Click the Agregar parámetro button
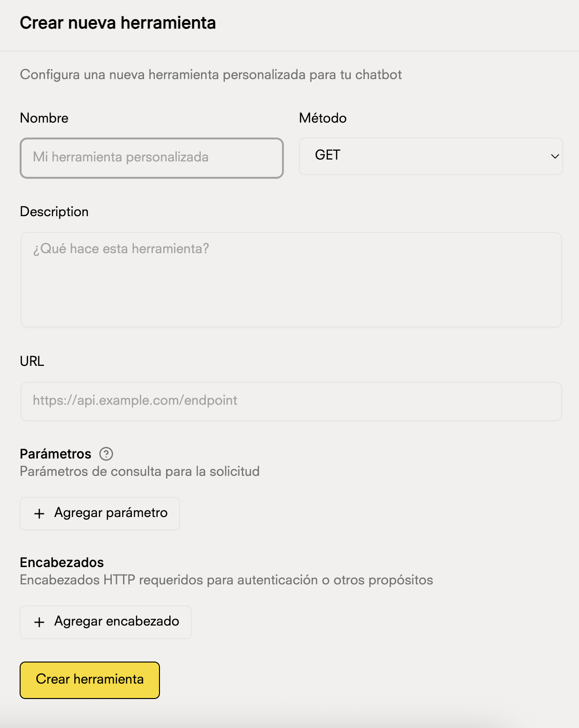Screen dimensions: 579x728 tap(99, 513)
